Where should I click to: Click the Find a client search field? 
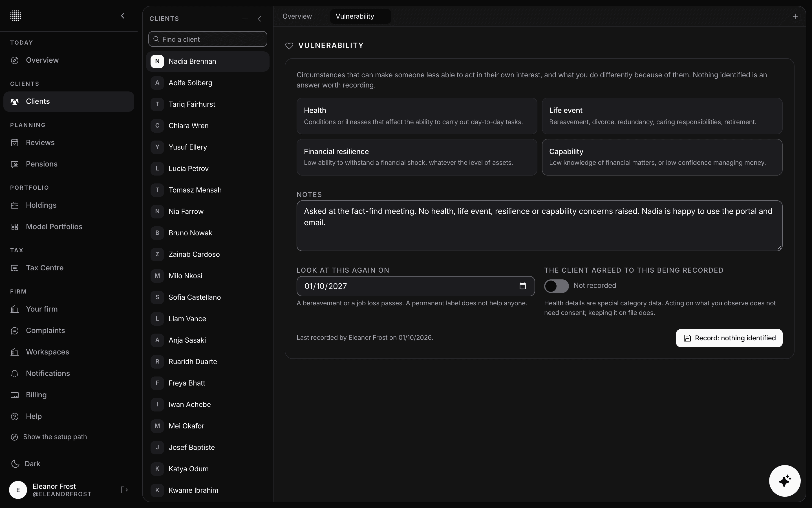coord(208,39)
